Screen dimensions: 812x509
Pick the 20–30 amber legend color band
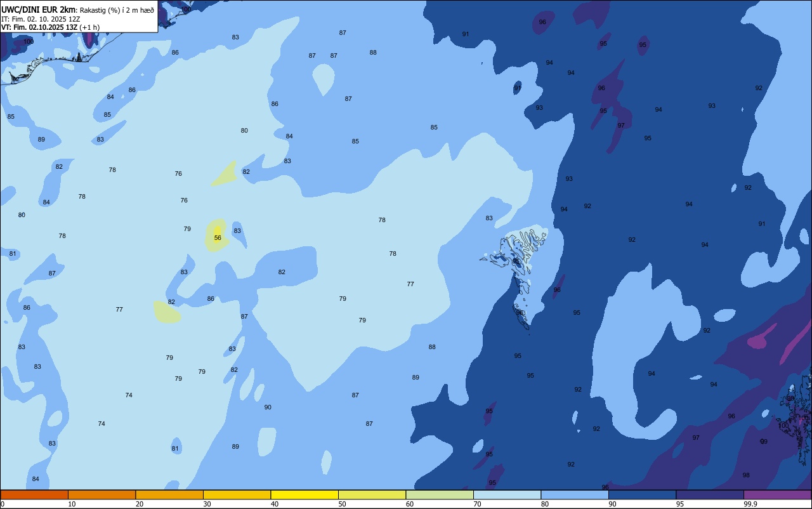169,494
